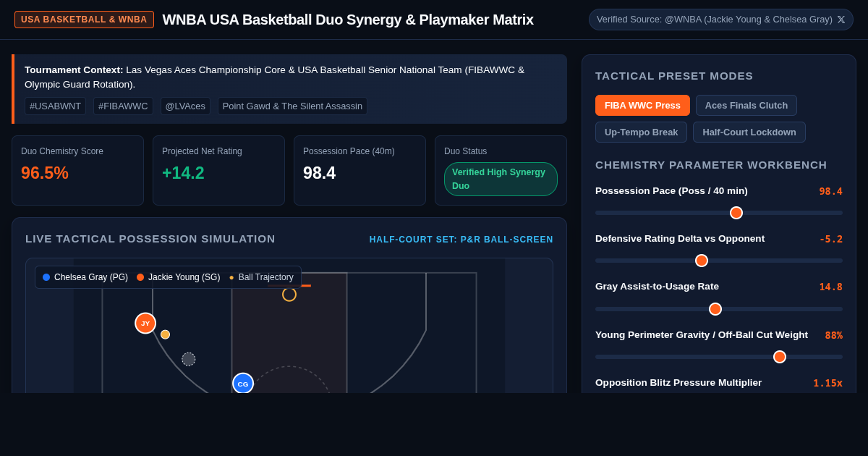Click the Verified High Synergy Duo status pill
Screen dimensions: 868x456
pyautogui.click(x=501, y=179)
